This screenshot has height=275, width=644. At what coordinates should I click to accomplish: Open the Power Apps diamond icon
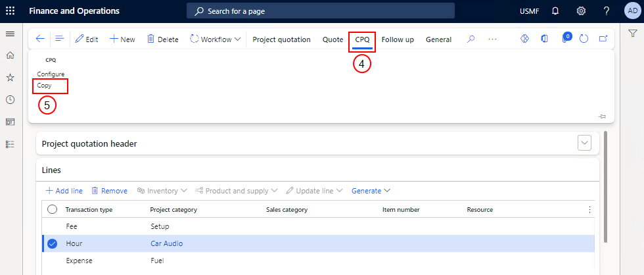pos(524,39)
